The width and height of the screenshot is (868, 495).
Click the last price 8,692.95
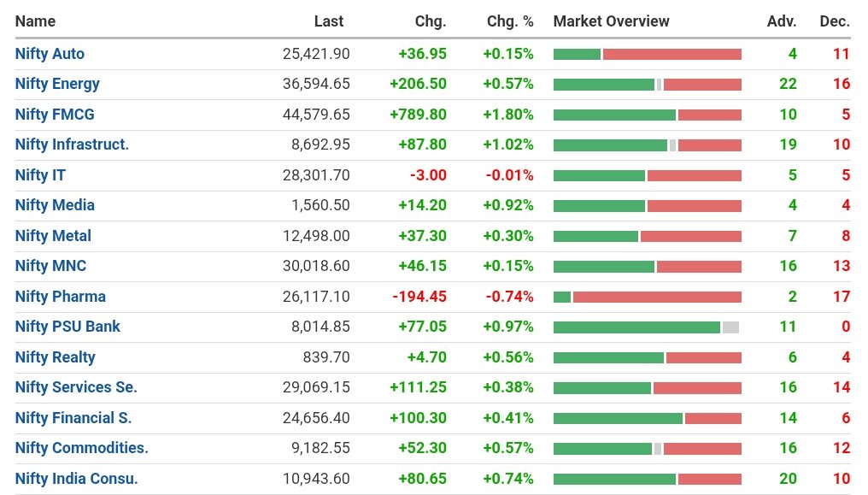pyautogui.click(x=320, y=144)
